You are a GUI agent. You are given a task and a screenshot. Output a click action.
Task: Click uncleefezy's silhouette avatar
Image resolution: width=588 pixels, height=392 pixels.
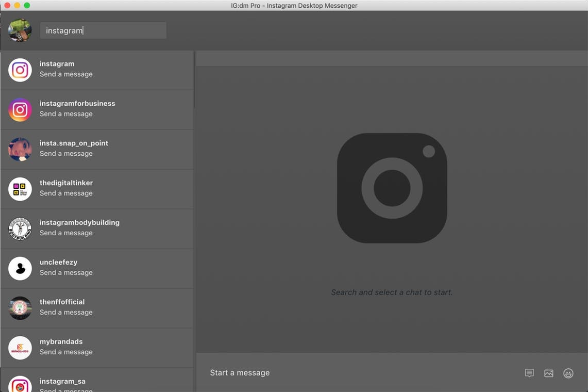point(20,268)
